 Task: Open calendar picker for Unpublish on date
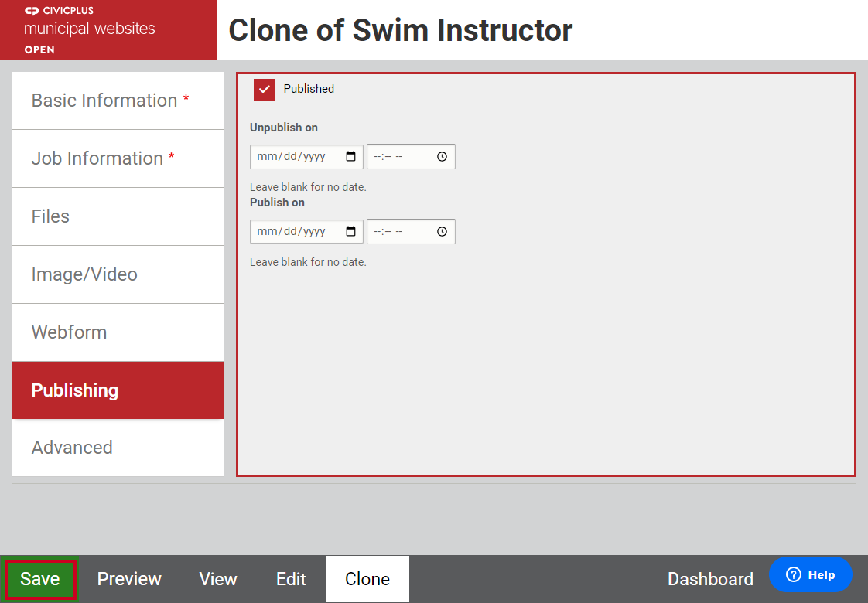click(x=350, y=157)
